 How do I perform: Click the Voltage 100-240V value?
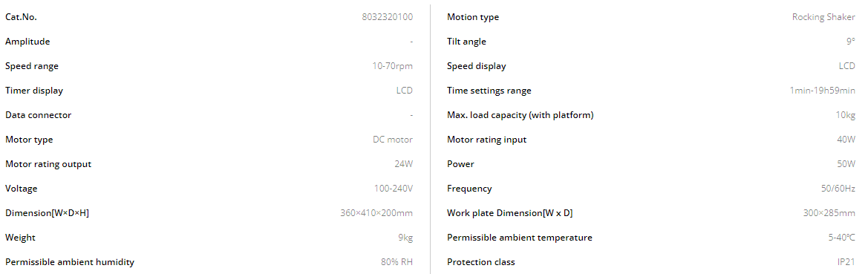point(394,189)
